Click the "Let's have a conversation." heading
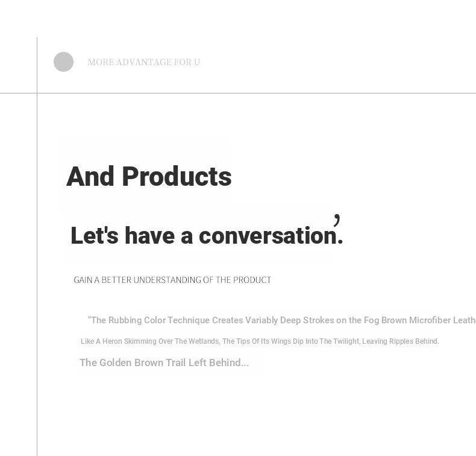This screenshot has width=476, height=456. 207,235
